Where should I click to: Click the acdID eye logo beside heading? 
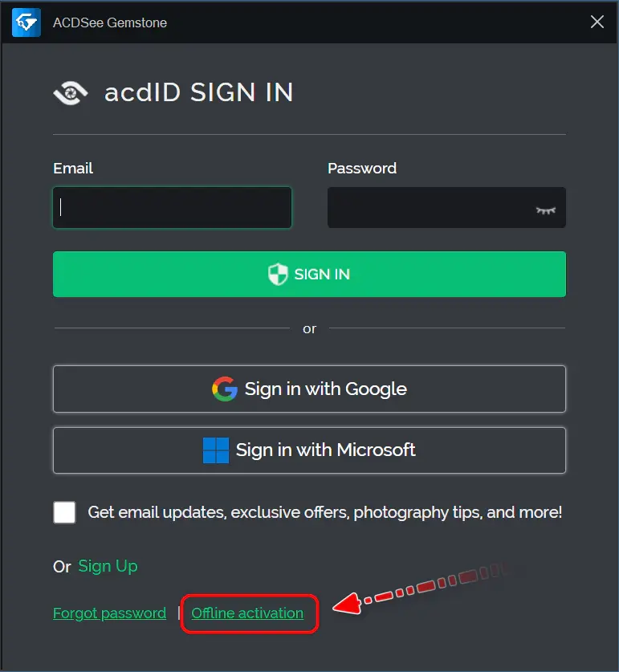[x=71, y=92]
